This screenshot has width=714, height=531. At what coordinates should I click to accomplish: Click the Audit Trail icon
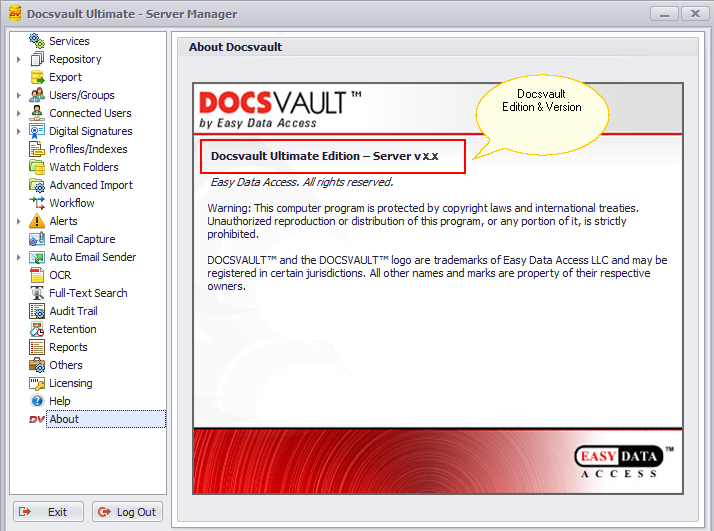[x=37, y=311]
